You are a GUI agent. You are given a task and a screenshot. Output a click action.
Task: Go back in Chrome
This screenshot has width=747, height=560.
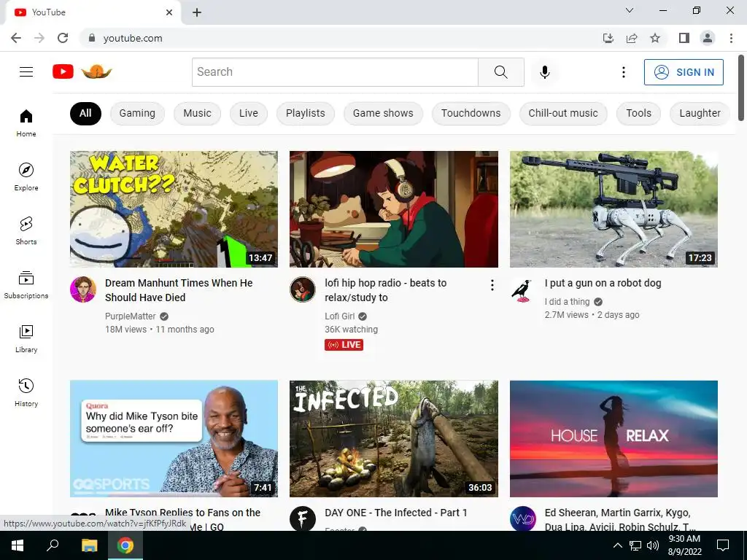click(16, 38)
